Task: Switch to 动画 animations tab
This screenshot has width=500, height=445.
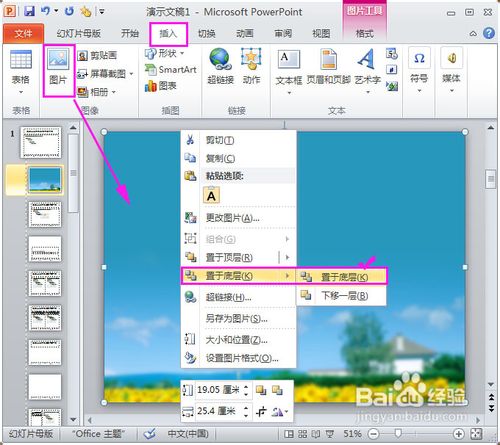Action: pos(245,33)
